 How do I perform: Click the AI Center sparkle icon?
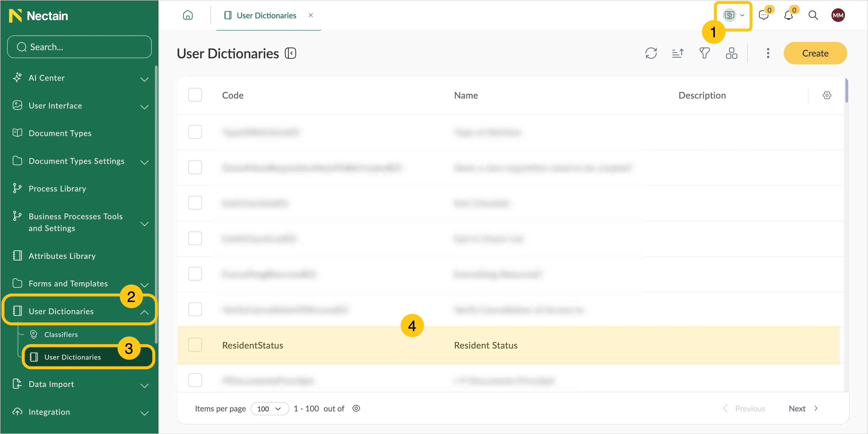click(x=17, y=77)
